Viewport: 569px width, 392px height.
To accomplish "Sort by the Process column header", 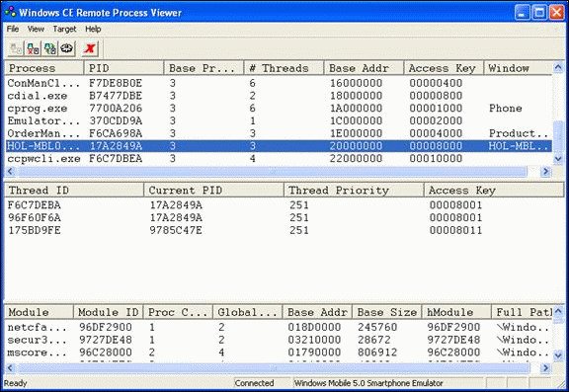I will [43, 68].
